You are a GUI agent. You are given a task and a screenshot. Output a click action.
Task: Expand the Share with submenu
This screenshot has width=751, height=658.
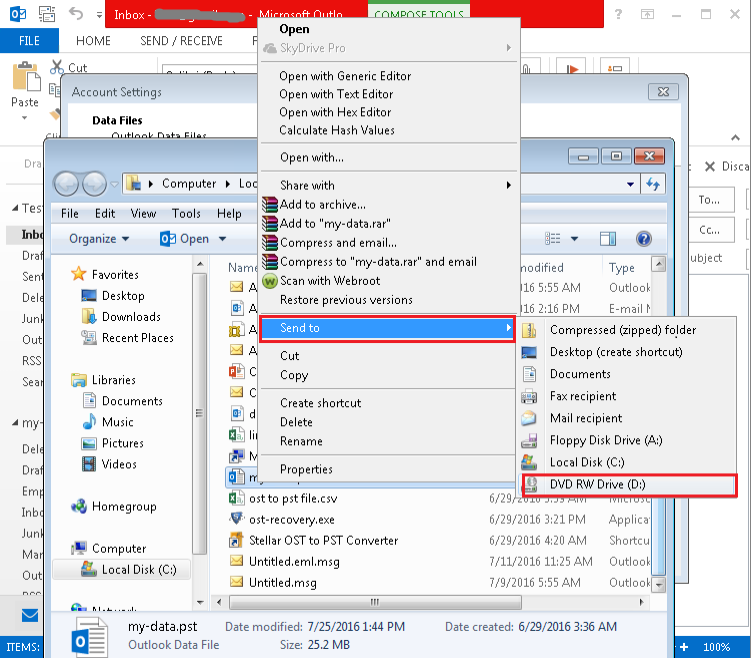point(509,185)
